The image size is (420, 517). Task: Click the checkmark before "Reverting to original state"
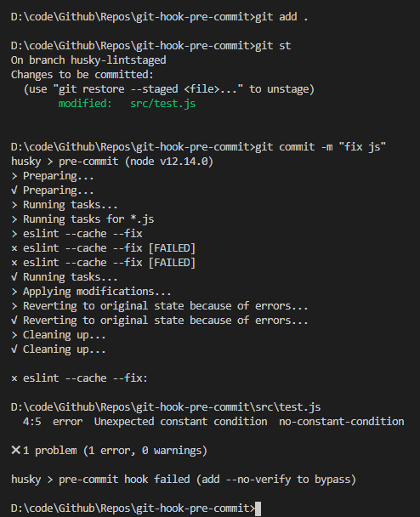coord(14,320)
